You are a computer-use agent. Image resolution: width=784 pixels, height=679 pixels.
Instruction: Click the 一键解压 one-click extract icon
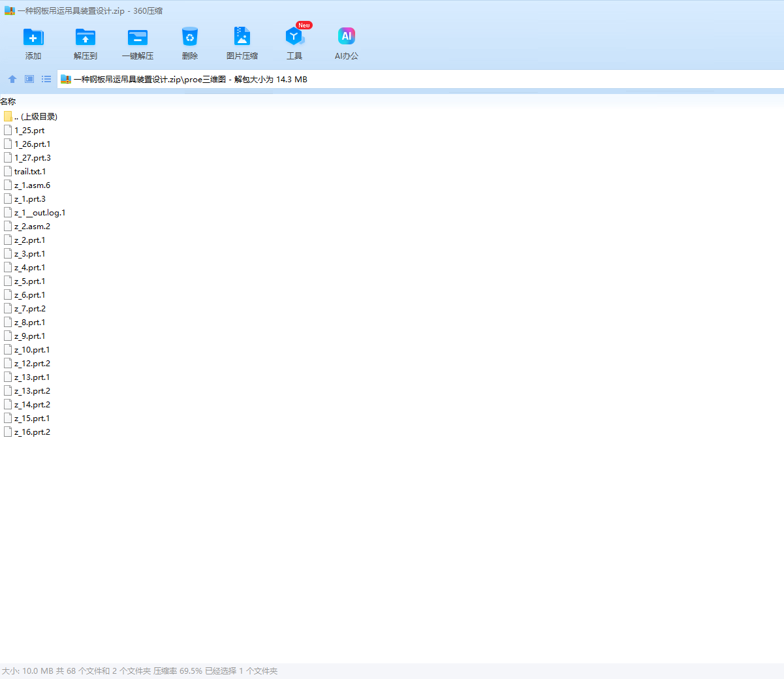coord(138,37)
